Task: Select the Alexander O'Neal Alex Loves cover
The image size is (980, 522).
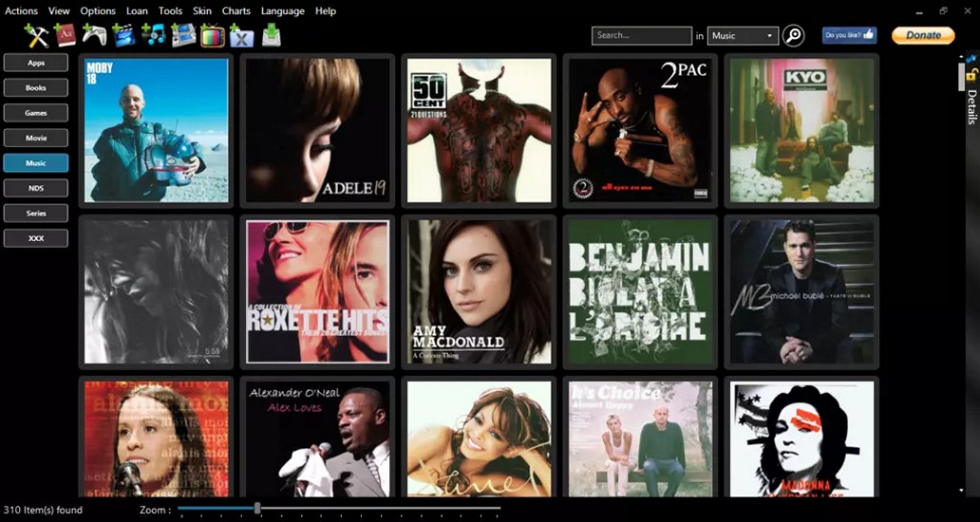Action: tap(317, 438)
